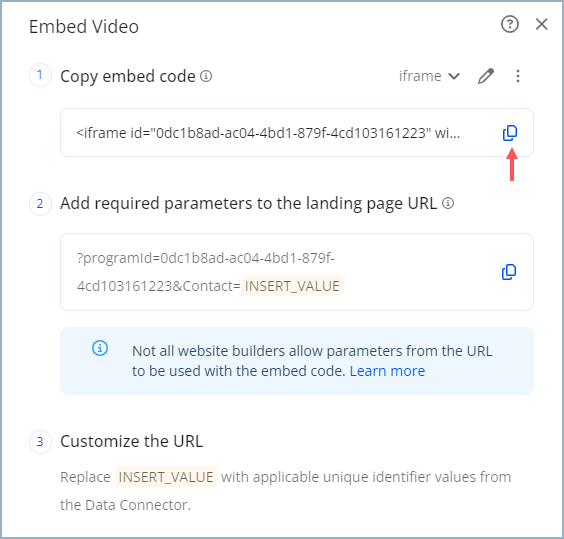Click the step 2 number circle

(40, 204)
